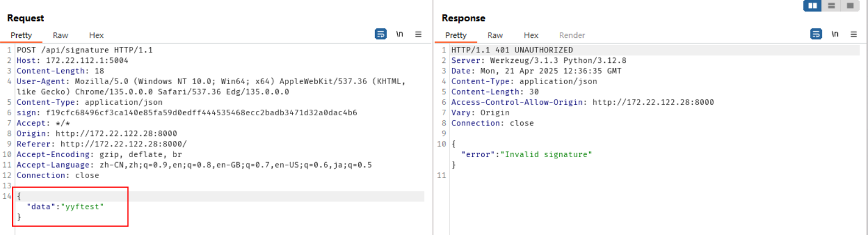Click the Content-Length: 18 request header

point(60,71)
